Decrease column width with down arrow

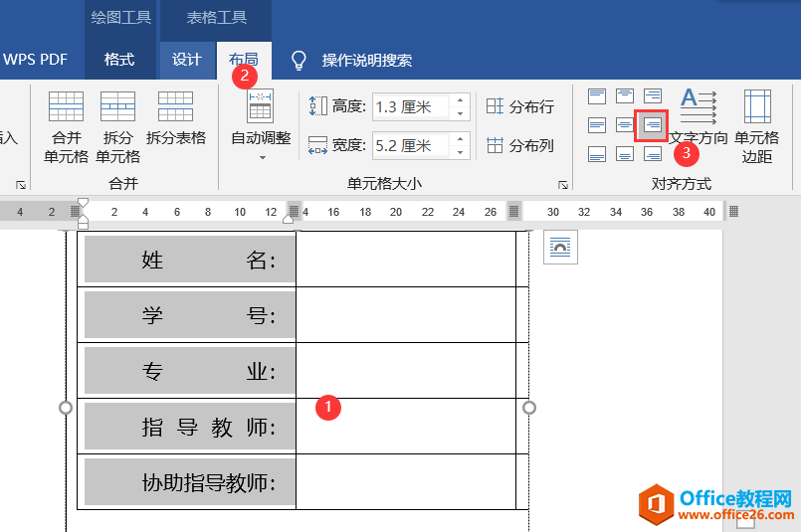pyautogui.click(x=461, y=153)
